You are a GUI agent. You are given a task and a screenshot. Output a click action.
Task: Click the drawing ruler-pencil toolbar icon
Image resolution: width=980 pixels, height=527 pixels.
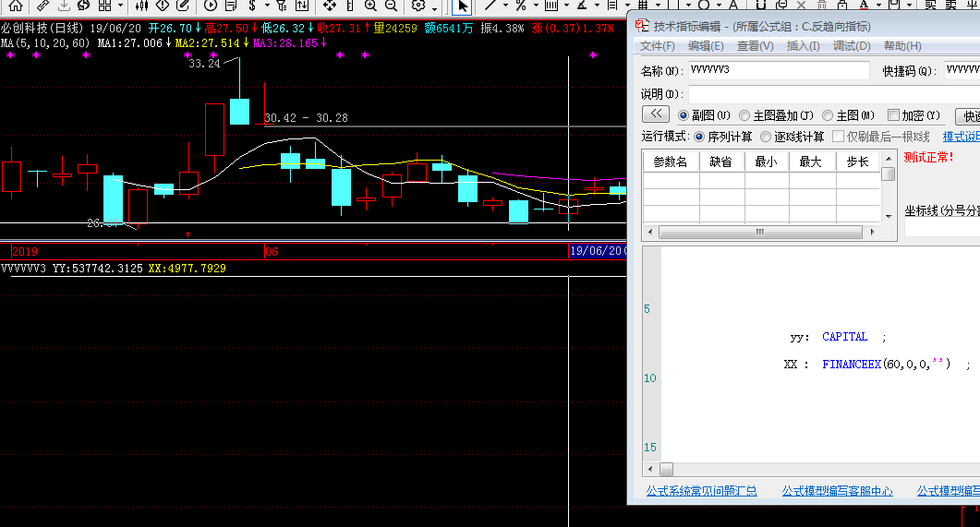tap(43, 6)
